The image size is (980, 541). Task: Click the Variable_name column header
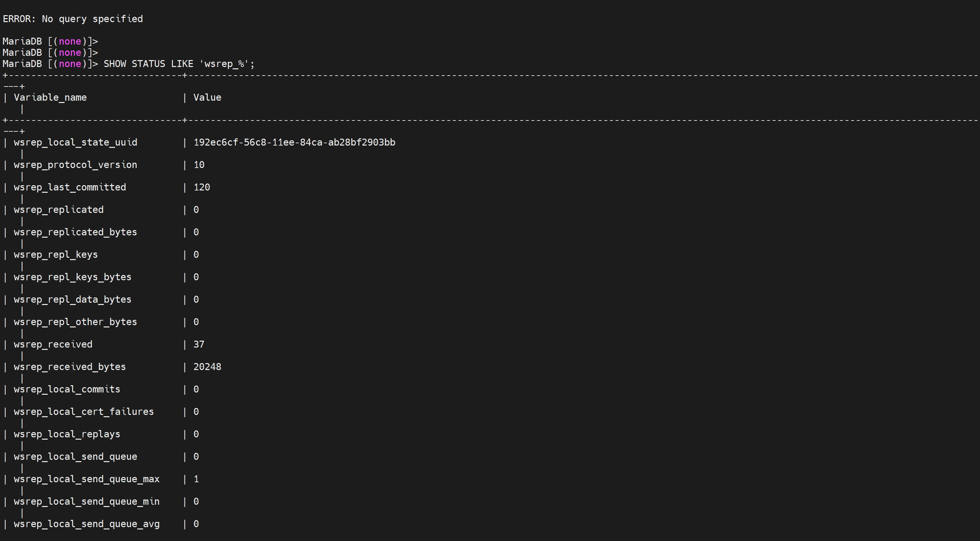pos(50,98)
